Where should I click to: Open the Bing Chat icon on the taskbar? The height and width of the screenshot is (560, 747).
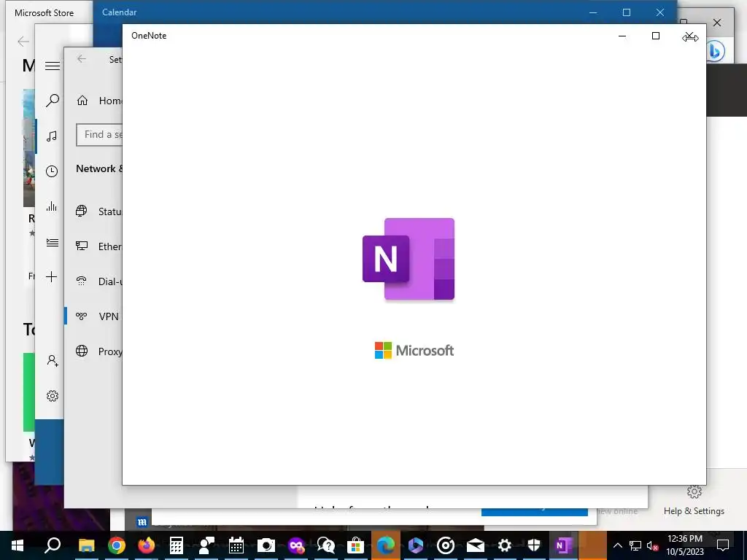416,545
